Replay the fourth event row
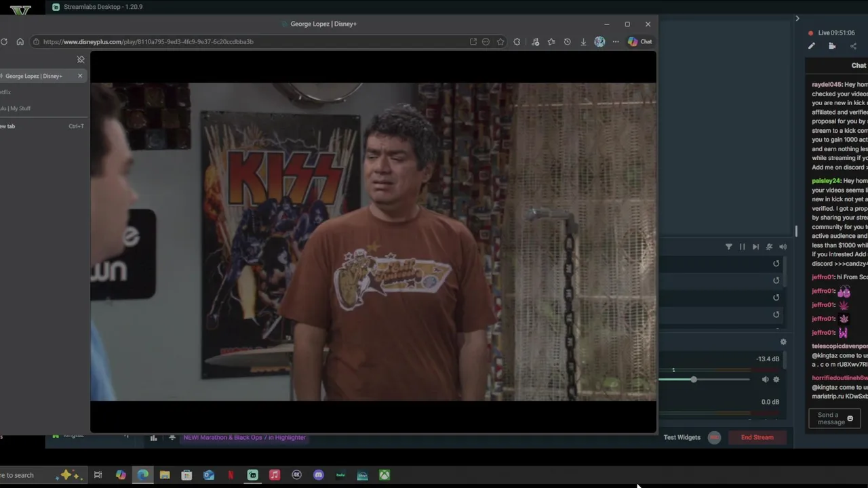 pos(776,314)
